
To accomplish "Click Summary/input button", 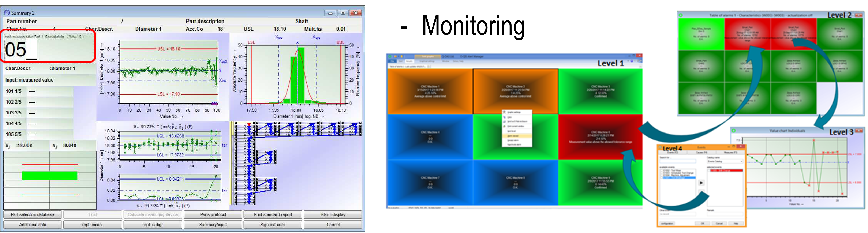I will tap(213, 225).
